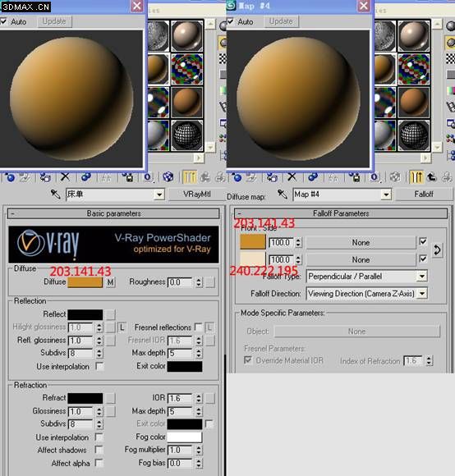The height and width of the screenshot is (476, 455).
Task: Open the white Fog color swatch
Action: (184, 437)
